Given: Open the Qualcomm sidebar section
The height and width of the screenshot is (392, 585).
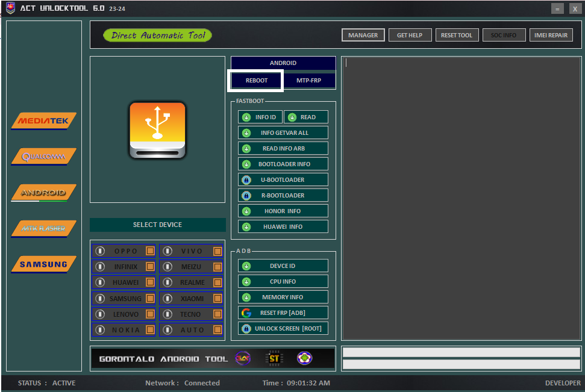Looking at the screenshot, I should tap(43, 157).
